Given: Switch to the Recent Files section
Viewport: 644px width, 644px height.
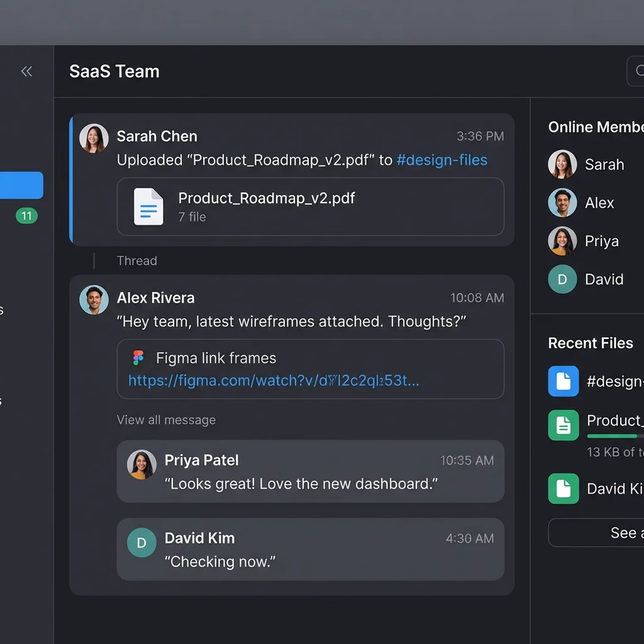Looking at the screenshot, I should (591, 343).
